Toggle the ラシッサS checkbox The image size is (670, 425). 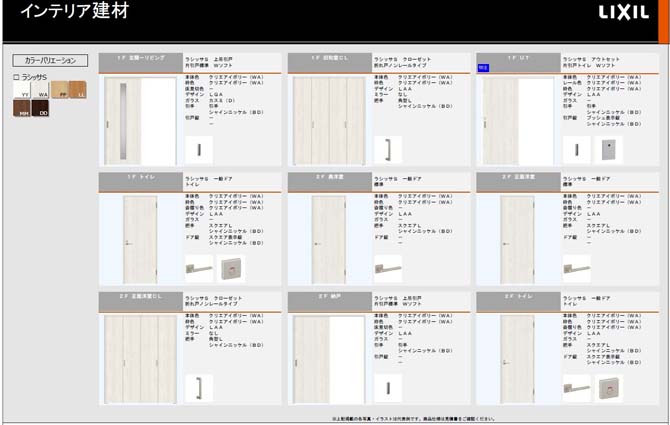[x=16, y=77]
